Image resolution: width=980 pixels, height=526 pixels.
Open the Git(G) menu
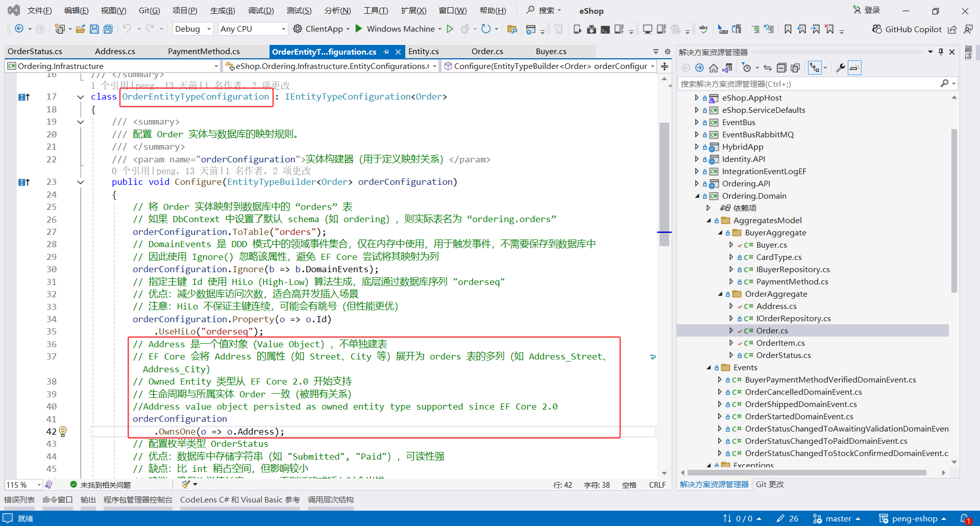[149, 11]
